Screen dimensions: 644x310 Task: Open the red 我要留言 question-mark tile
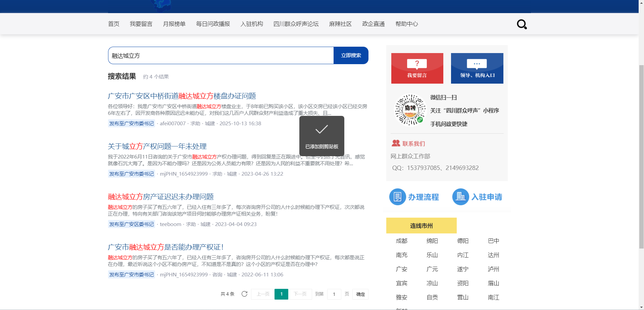click(417, 68)
